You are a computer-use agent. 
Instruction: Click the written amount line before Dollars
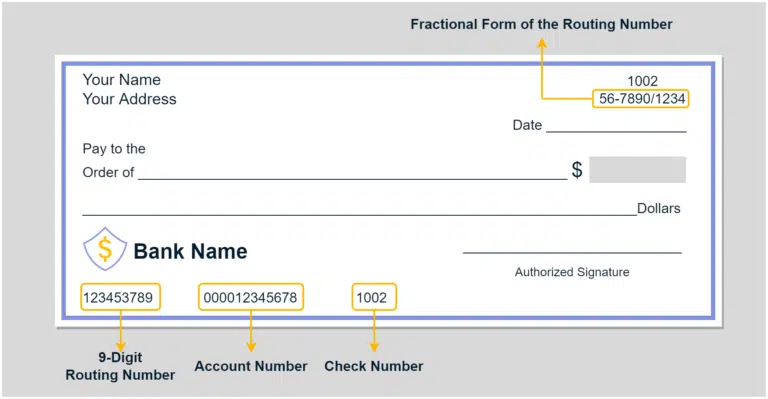click(x=360, y=215)
